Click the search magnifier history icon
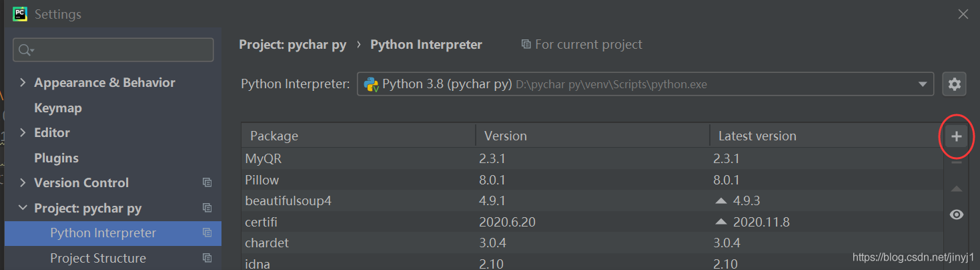Screen dimensions: 980x270 pos(26,49)
